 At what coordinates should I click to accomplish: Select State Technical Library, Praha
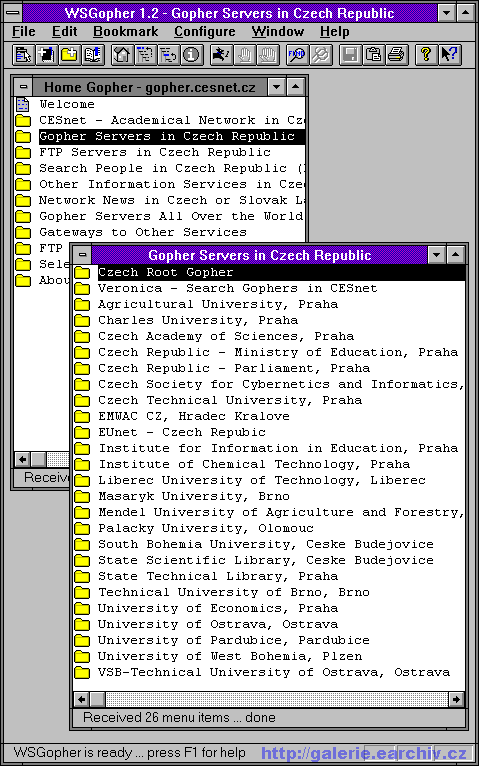tap(218, 576)
